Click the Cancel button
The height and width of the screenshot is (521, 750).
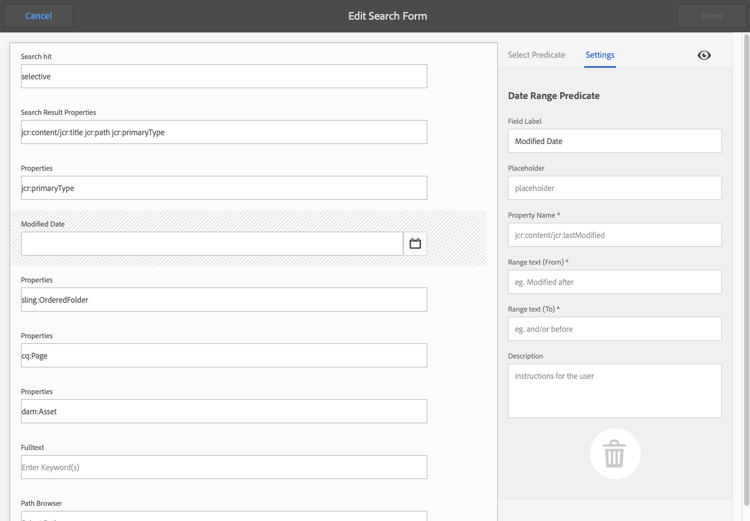tap(38, 16)
